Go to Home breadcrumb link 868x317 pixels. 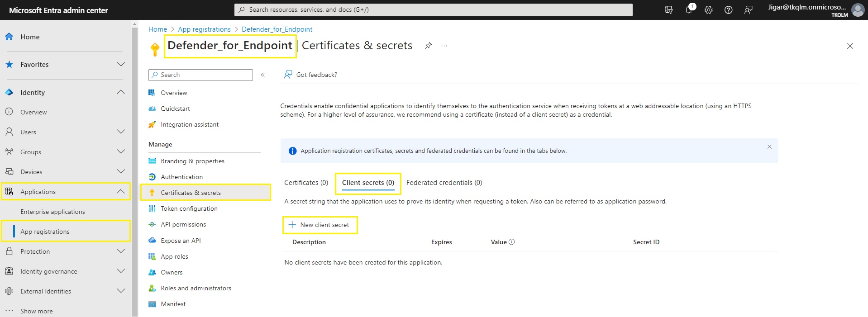(157, 29)
